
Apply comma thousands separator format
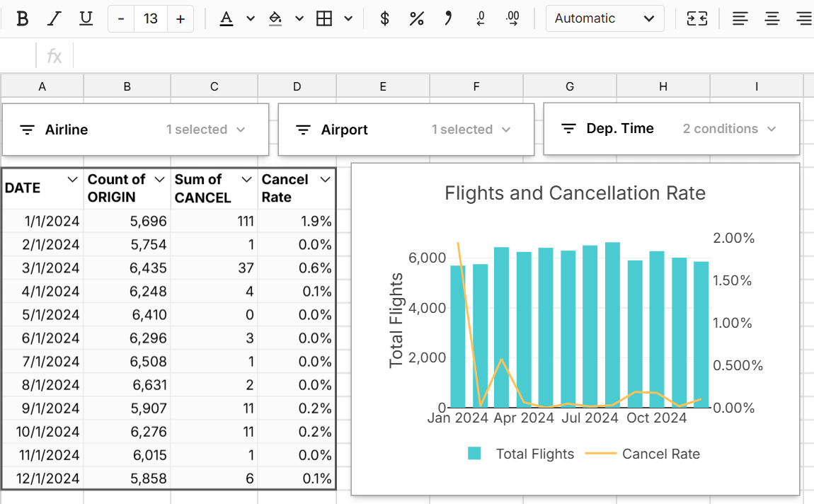[447, 19]
